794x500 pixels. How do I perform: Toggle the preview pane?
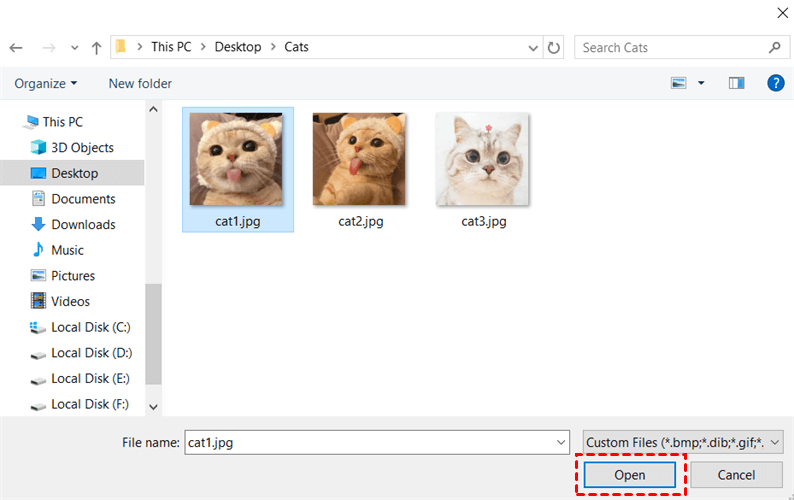(736, 83)
